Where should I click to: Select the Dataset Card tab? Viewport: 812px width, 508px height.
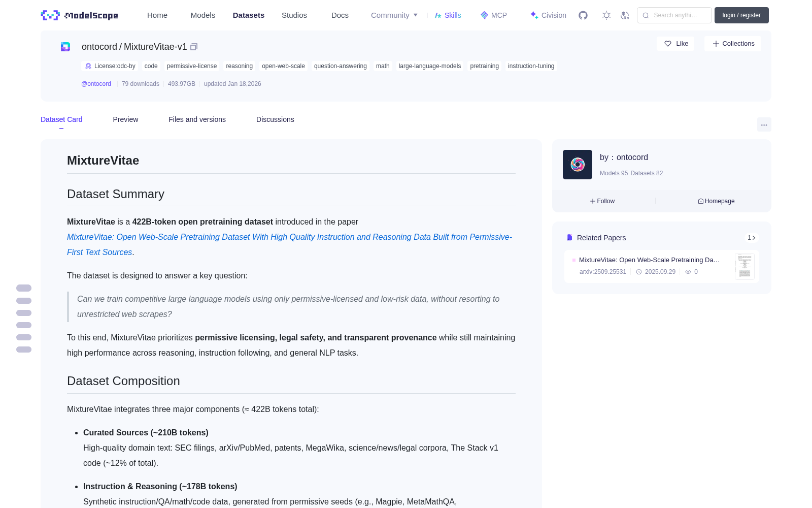click(x=61, y=119)
